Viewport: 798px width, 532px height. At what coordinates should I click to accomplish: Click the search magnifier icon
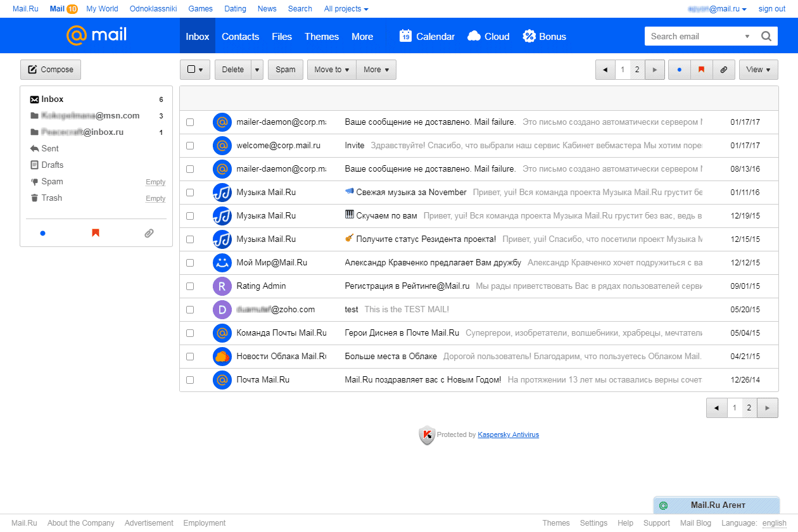point(766,36)
